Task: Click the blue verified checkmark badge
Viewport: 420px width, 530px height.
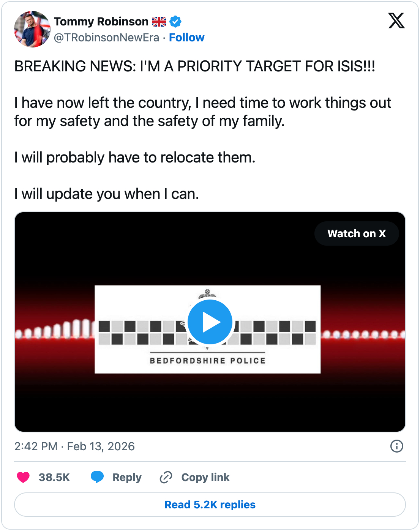Action: 175,22
